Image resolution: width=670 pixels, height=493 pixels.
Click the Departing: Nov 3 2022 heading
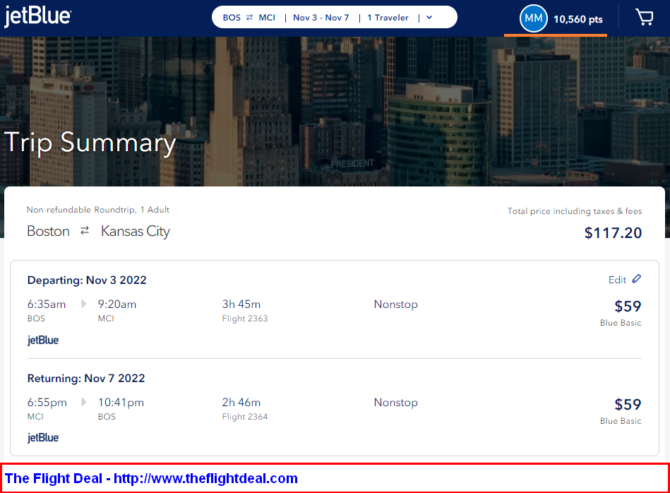click(87, 280)
